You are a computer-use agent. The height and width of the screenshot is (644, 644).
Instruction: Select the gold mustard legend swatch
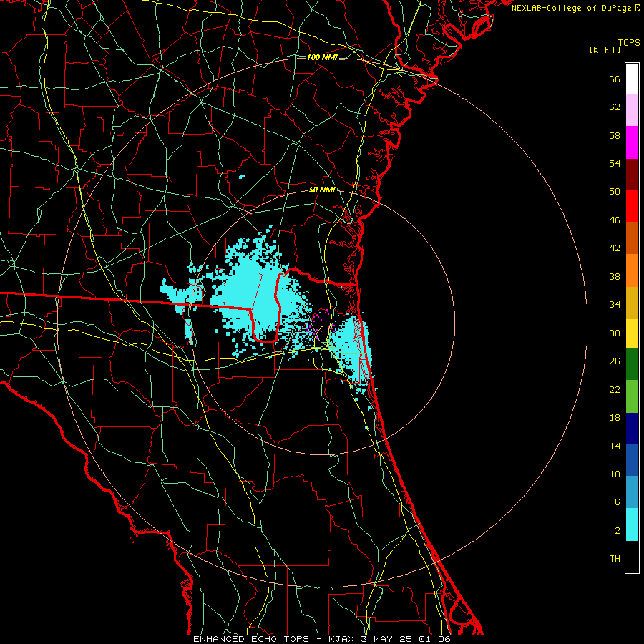[x=632, y=303]
